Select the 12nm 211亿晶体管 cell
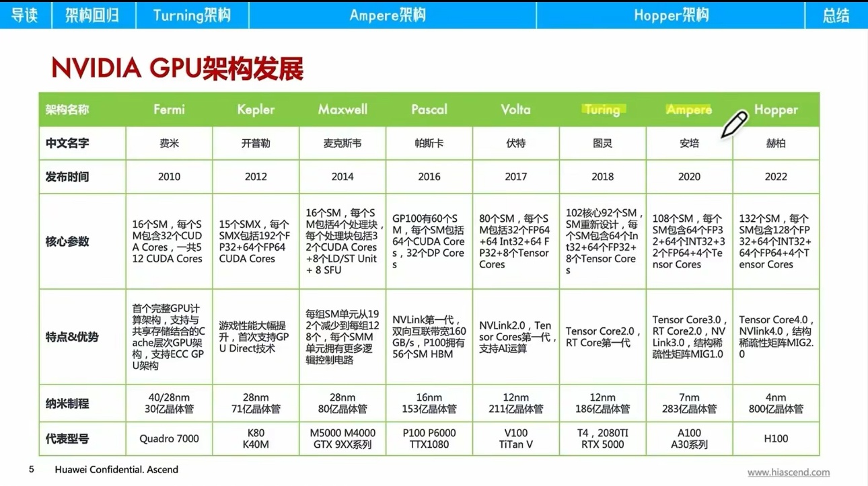The height and width of the screenshot is (486, 868). [516, 403]
